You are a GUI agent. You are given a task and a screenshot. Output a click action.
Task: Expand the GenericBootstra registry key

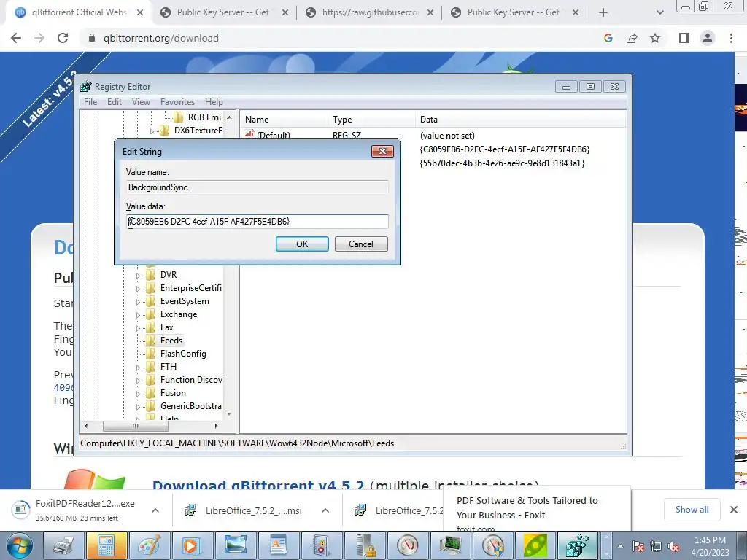click(x=138, y=407)
